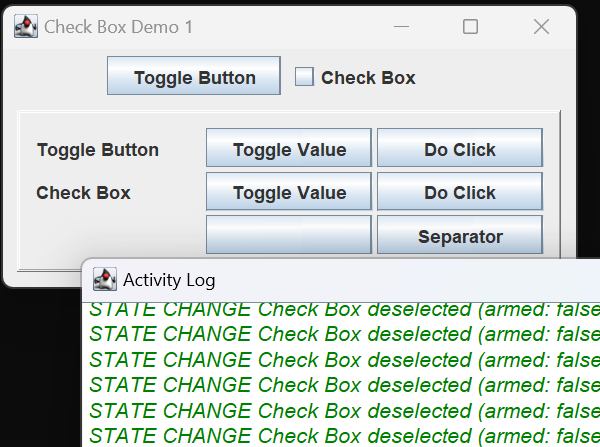Screen dimensions: 600x447
Task: Click Java icon in Activity Log title bar
Action: click(x=105, y=279)
